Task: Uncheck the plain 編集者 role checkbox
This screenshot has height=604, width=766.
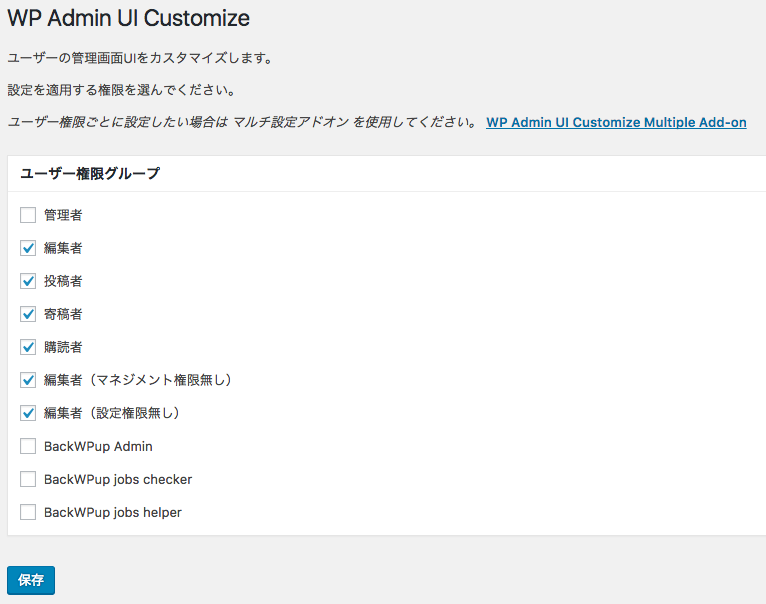Action: (28, 248)
